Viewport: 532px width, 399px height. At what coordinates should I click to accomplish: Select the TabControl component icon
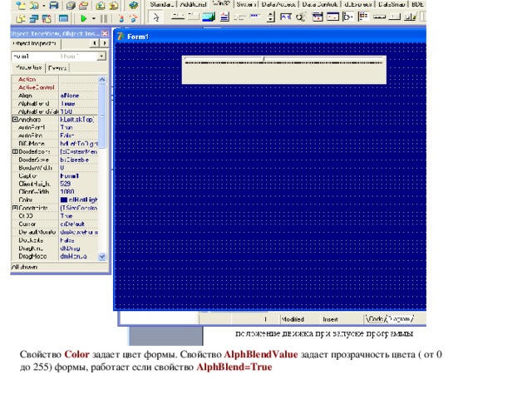(x=177, y=17)
